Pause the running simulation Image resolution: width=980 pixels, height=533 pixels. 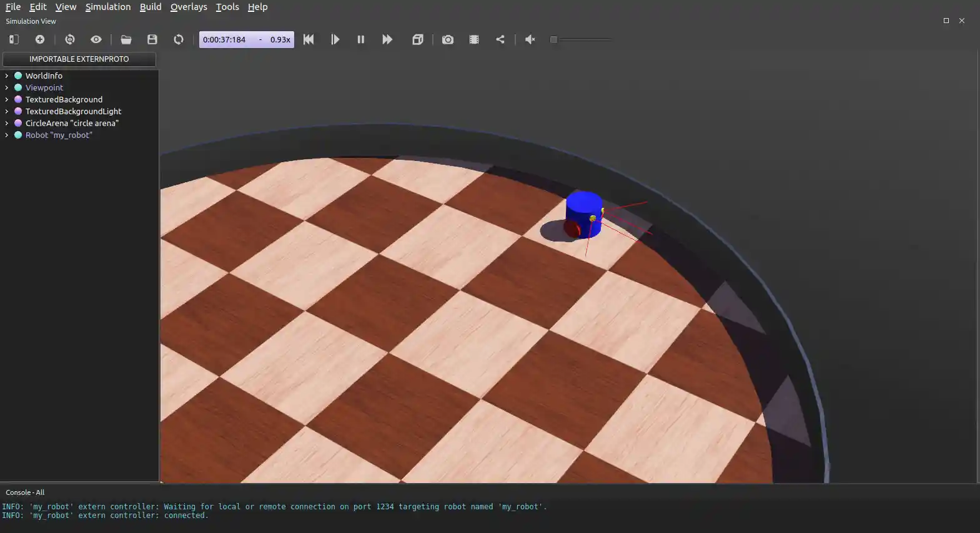[361, 39]
